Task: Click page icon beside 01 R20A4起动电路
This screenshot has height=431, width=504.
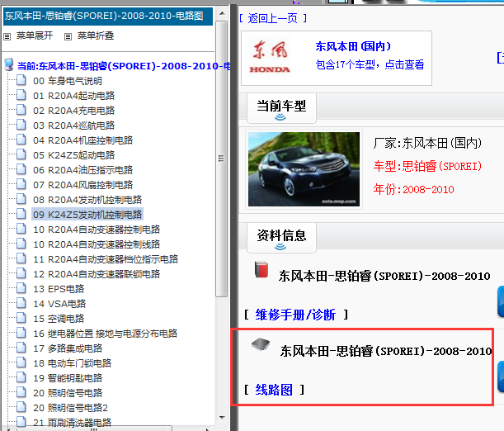Action: [x=21, y=95]
